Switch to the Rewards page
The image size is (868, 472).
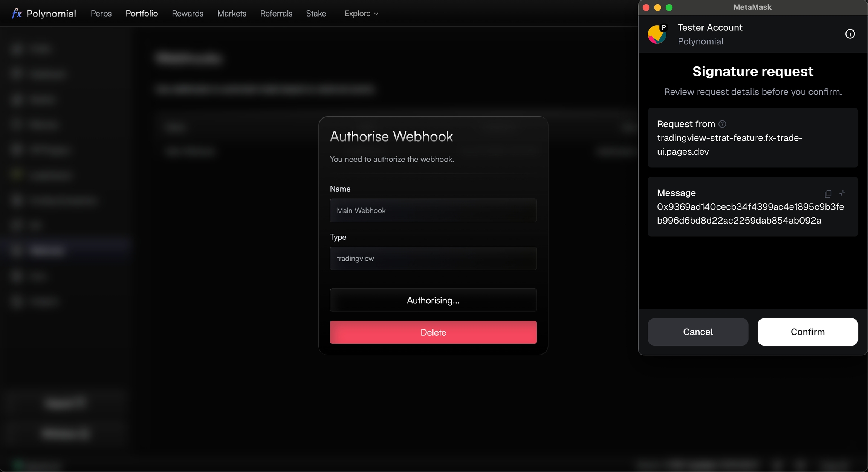pyautogui.click(x=187, y=14)
